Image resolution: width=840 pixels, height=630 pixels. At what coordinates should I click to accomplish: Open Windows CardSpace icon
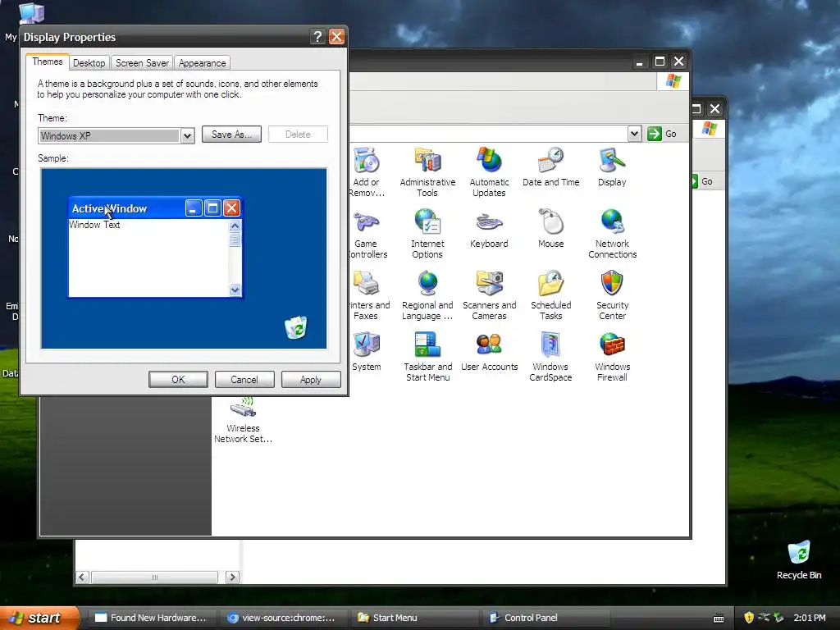click(x=550, y=357)
